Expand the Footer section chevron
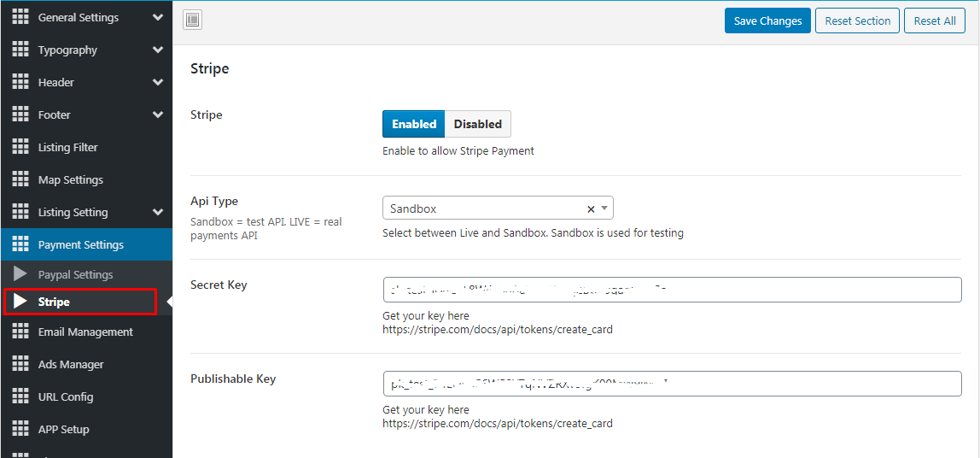 coord(158,114)
